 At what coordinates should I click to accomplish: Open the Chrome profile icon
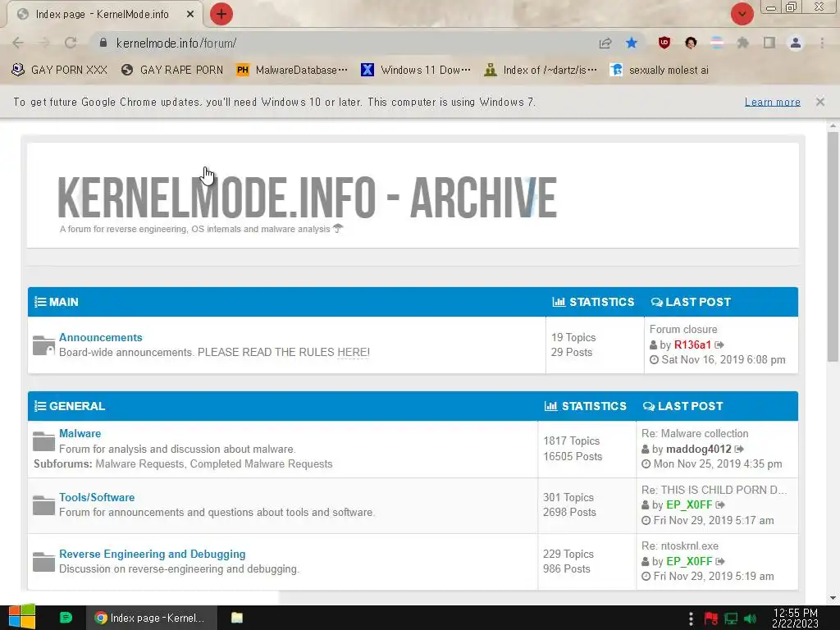[796, 43]
